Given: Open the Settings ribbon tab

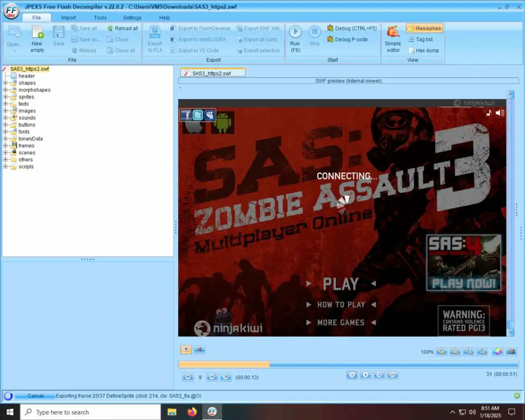Looking at the screenshot, I should coord(132,18).
